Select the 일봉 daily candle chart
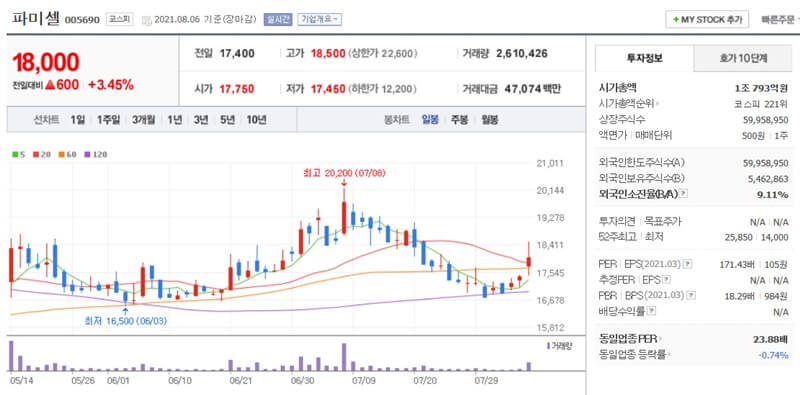This screenshot has width=800, height=395. point(430,120)
